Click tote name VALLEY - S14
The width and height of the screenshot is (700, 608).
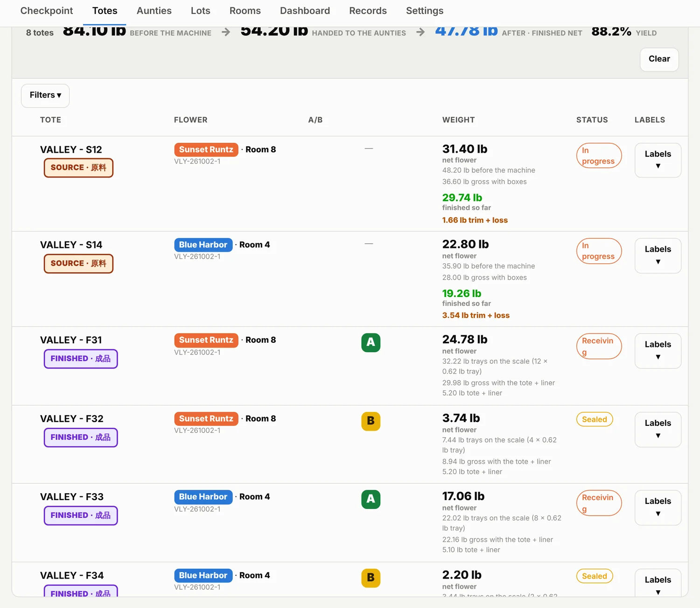click(x=71, y=245)
